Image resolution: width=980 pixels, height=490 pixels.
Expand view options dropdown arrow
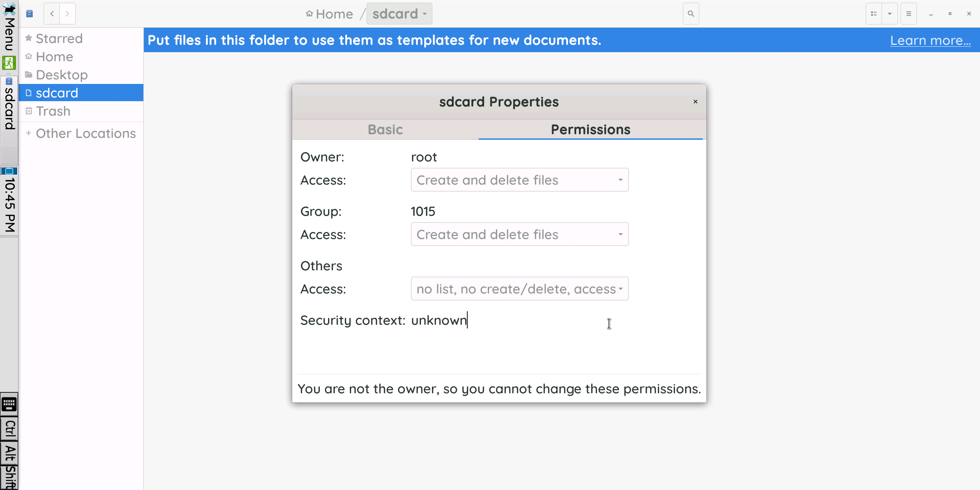(890, 14)
